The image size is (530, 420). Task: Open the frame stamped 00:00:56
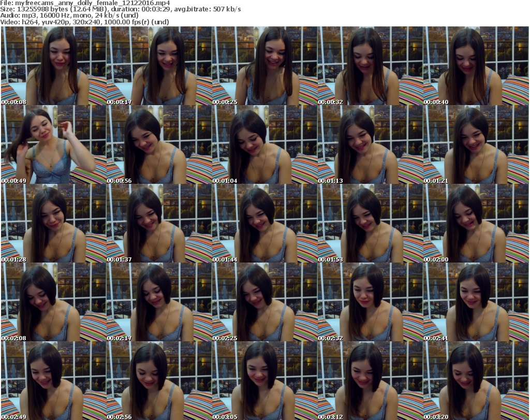coord(159,144)
